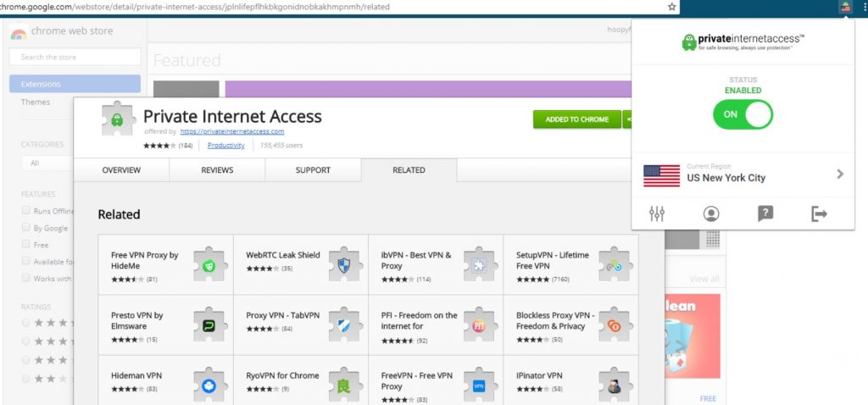Check the Available for checkbox
The width and height of the screenshot is (868, 405).
point(25,261)
